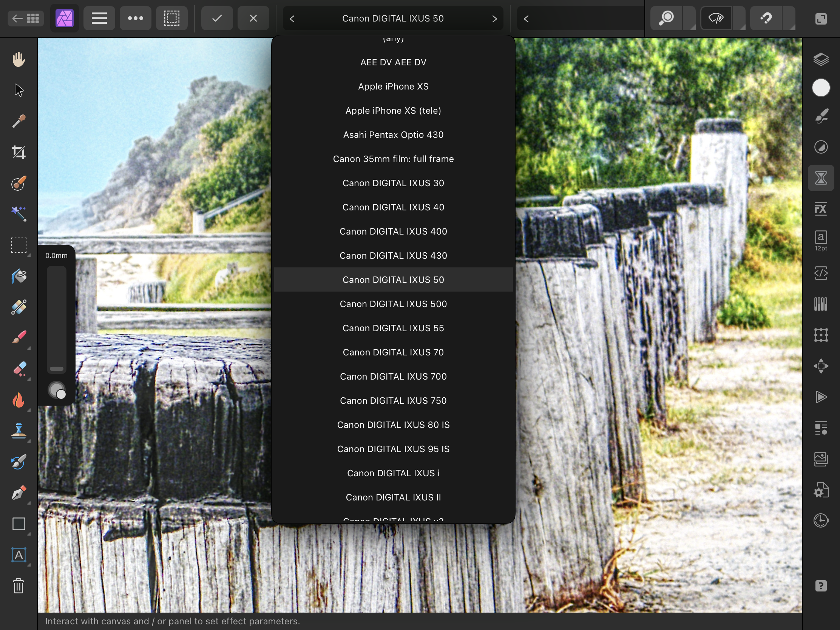Screen dimensions: 840x630
Task: Step to next camera with right chevron
Action: click(494, 19)
